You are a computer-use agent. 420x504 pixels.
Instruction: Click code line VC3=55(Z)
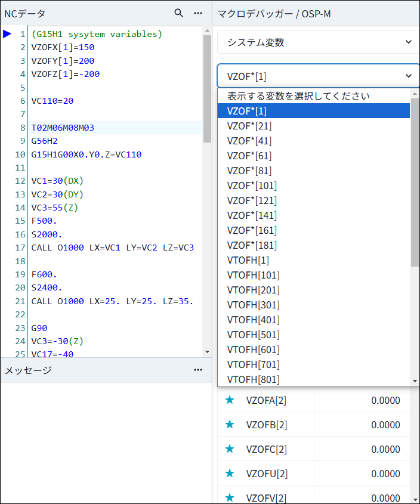(x=55, y=208)
